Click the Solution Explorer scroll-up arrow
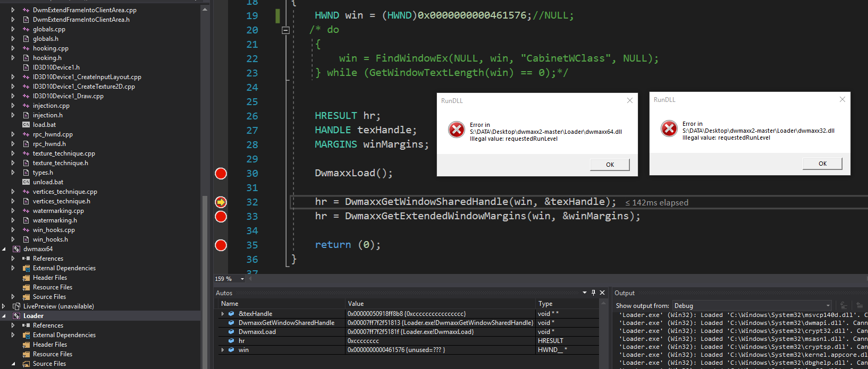 pyautogui.click(x=205, y=9)
